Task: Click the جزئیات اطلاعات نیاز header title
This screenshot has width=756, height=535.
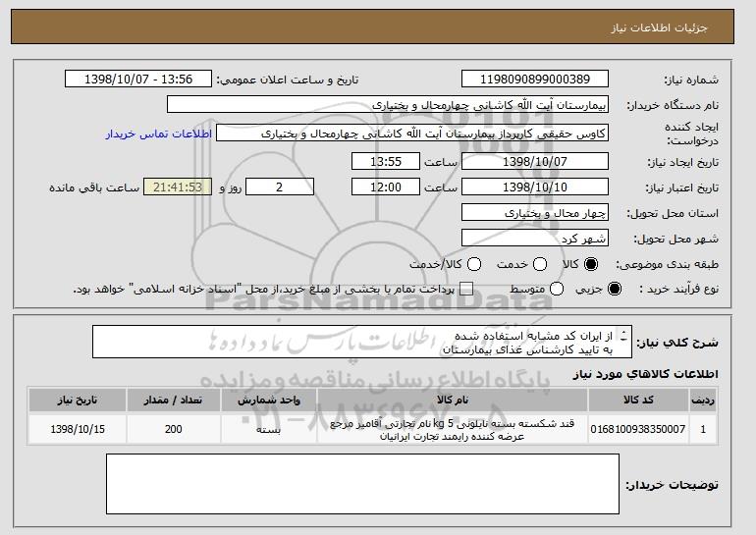Action: [x=659, y=27]
